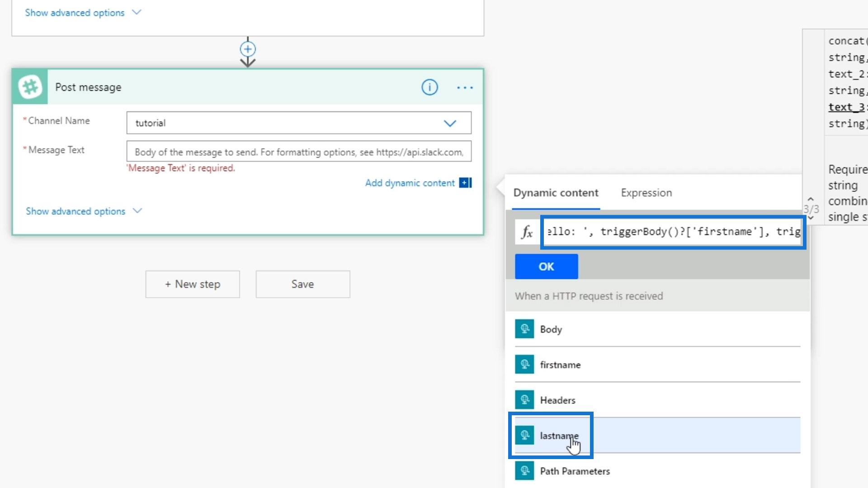This screenshot has width=868, height=488.
Task: Switch to the Dynamic content tab
Action: pos(556,193)
